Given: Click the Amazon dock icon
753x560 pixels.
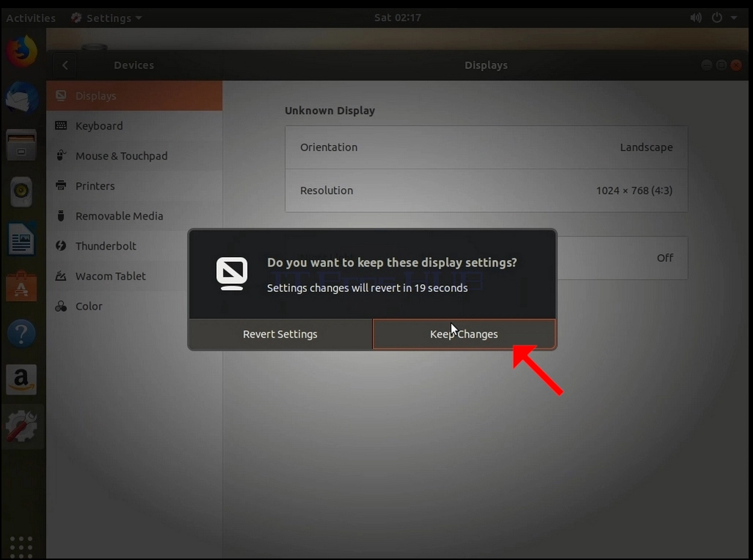Looking at the screenshot, I should tap(22, 380).
